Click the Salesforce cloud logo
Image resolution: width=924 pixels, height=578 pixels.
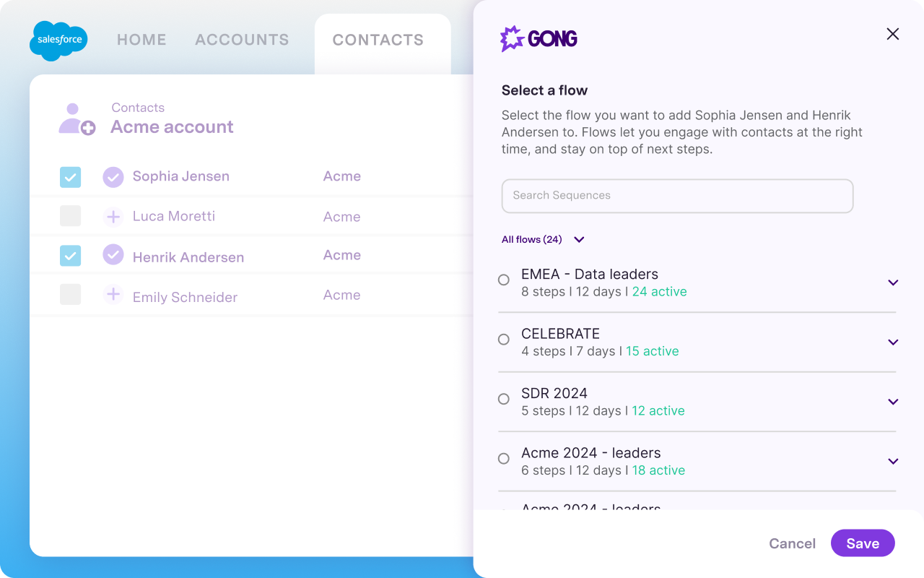point(58,40)
